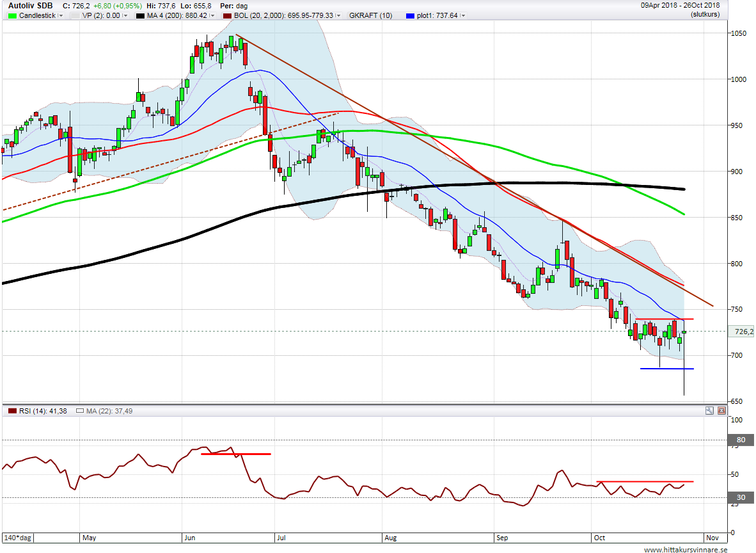
Task: Open the Candlestick series dropdown arrow
Action: (60, 15)
